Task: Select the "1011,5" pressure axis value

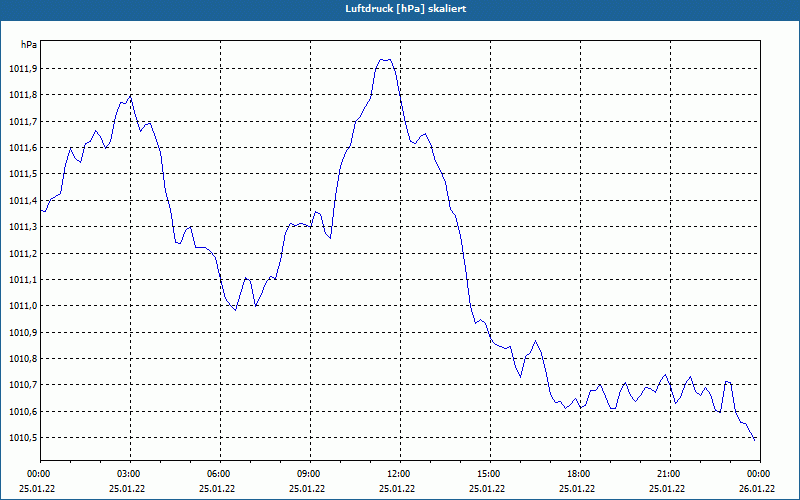Action: (x=23, y=174)
